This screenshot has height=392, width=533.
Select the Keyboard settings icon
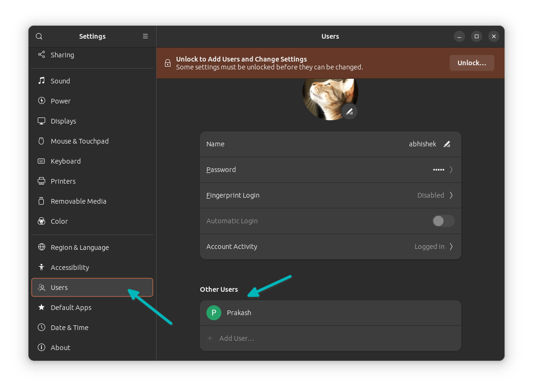click(41, 161)
